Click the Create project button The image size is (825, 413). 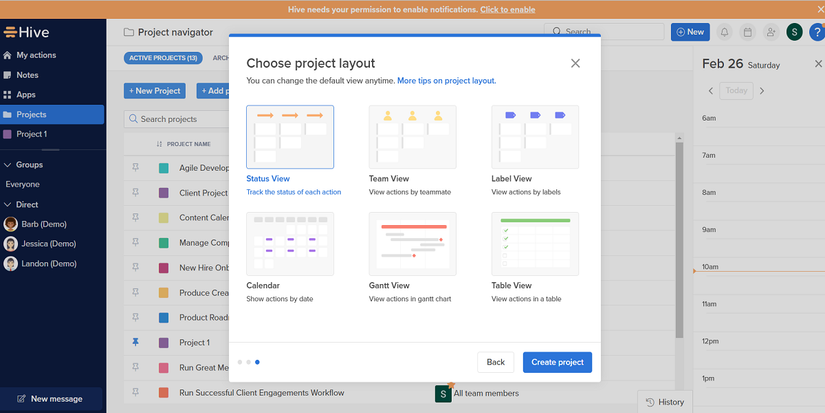point(557,362)
